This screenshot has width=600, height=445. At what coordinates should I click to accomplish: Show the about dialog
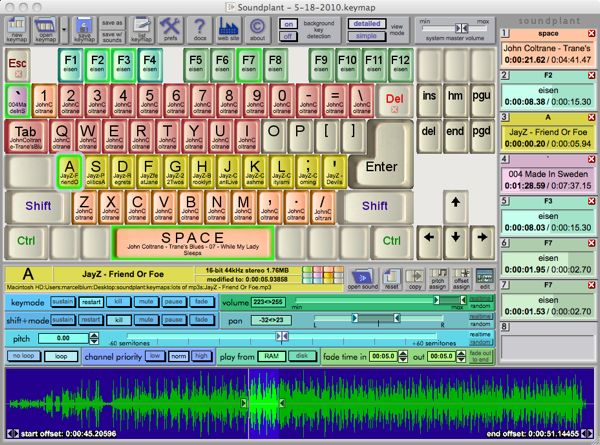coord(257,29)
